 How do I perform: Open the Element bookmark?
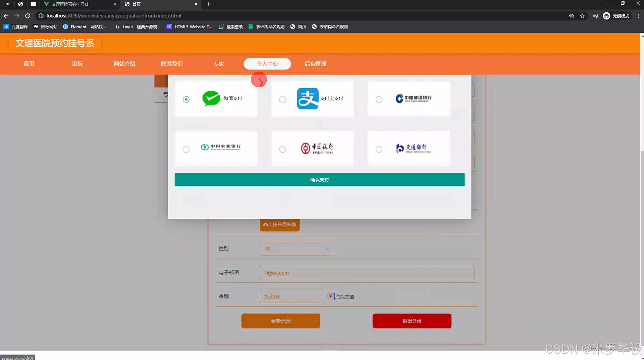(85, 27)
